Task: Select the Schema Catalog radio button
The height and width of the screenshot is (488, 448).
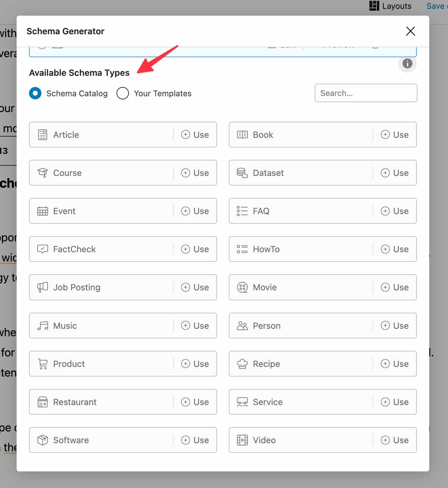Action: click(35, 93)
